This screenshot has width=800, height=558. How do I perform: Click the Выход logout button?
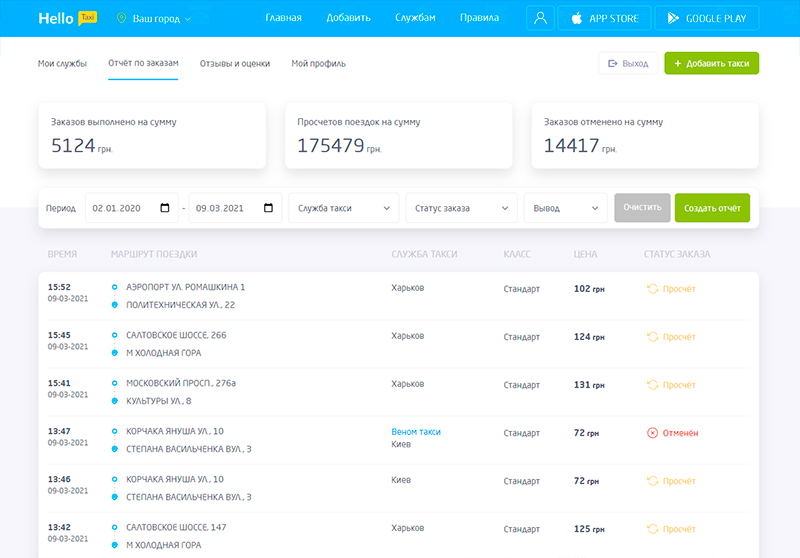626,64
